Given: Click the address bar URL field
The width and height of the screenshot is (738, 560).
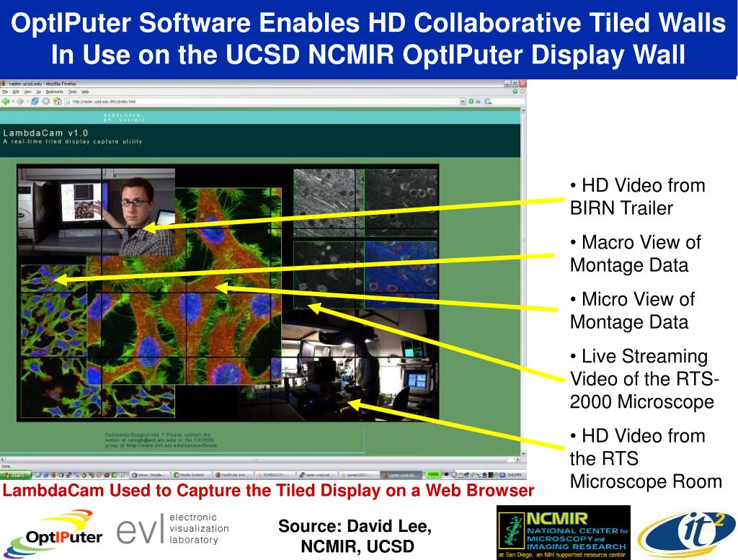Looking at the screenshot, I should click(x=262, y=101).
